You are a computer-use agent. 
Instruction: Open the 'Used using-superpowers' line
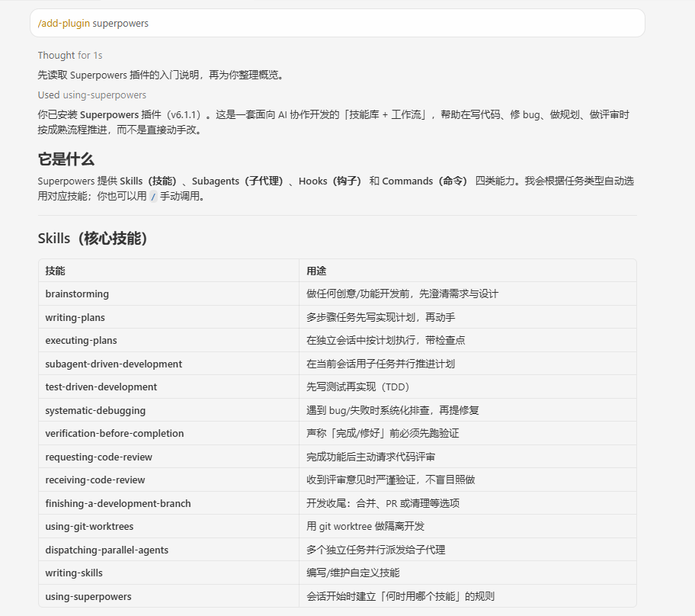click(91, 95)
